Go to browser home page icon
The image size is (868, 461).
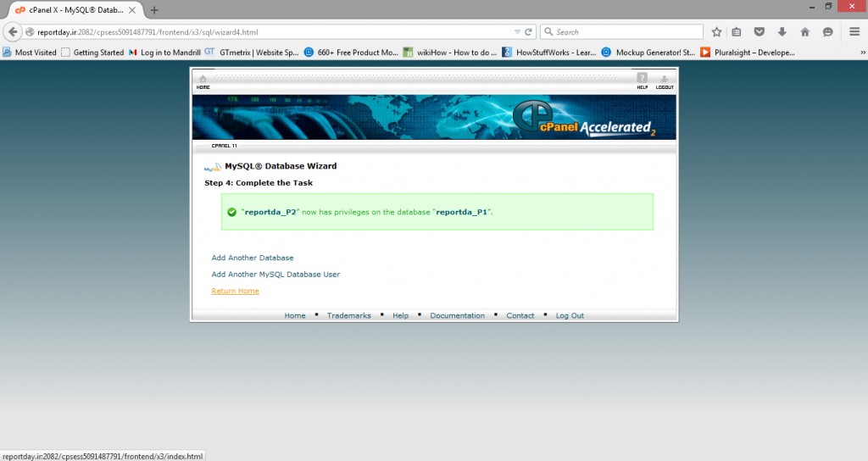[804, 31]
